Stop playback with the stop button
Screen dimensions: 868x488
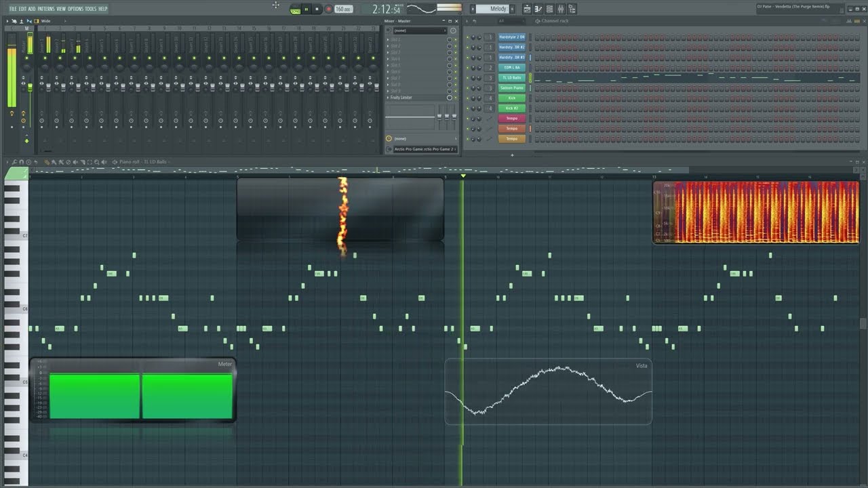(x=317, y=9)
